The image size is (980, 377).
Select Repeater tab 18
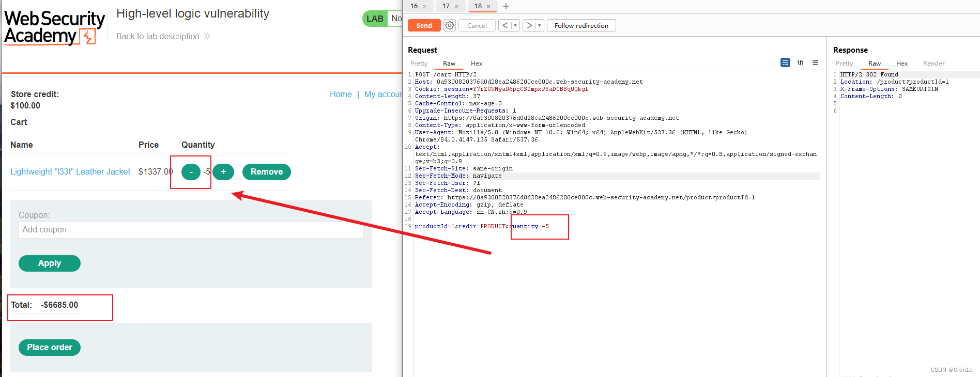pyautogui.click(x=478, y=6)
